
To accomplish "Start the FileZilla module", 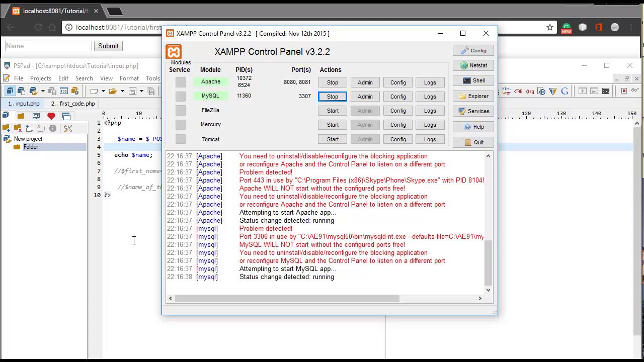I will 333,111.
